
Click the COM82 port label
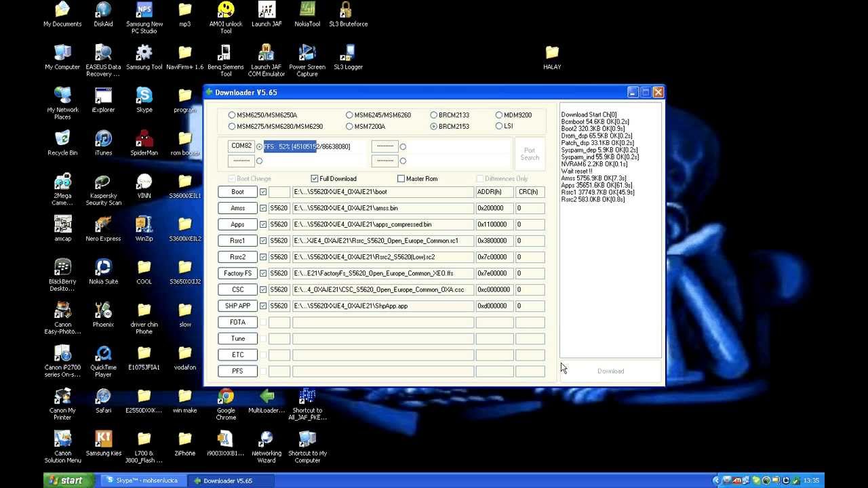point(241,146)
